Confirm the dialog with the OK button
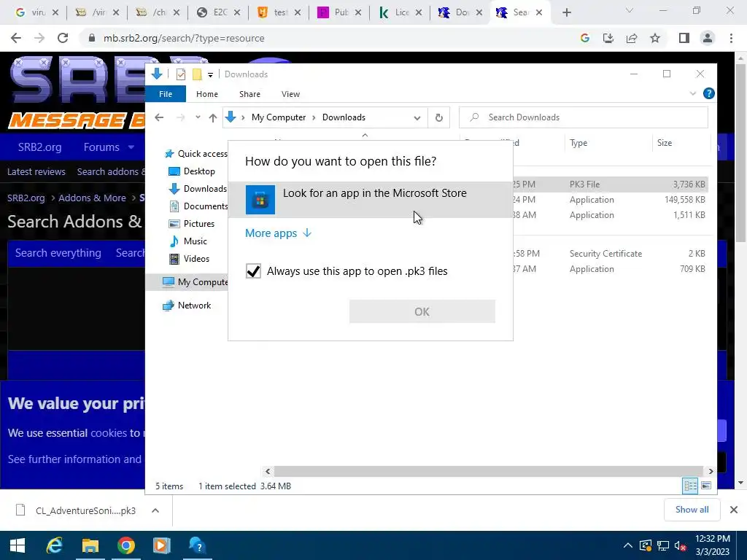 click(x=422, y=311)
